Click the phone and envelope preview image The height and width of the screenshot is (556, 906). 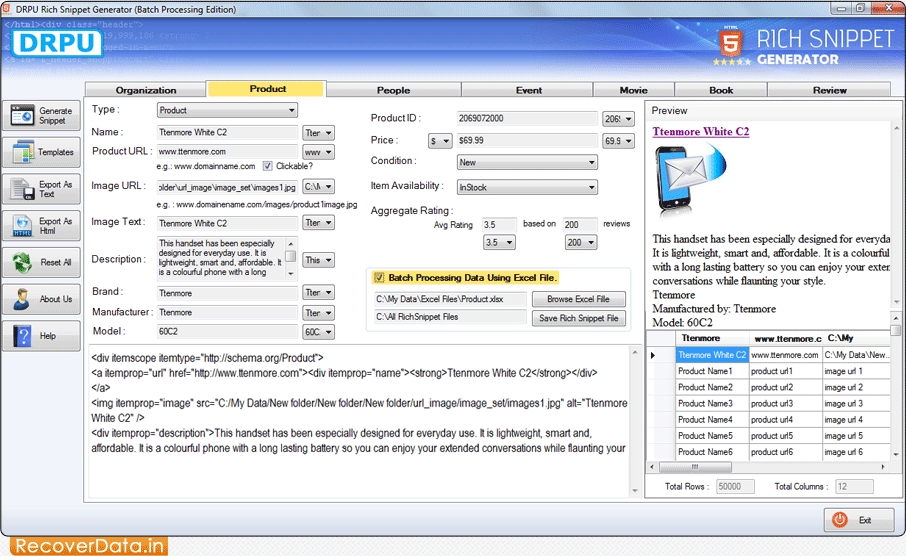pos(690,179)
